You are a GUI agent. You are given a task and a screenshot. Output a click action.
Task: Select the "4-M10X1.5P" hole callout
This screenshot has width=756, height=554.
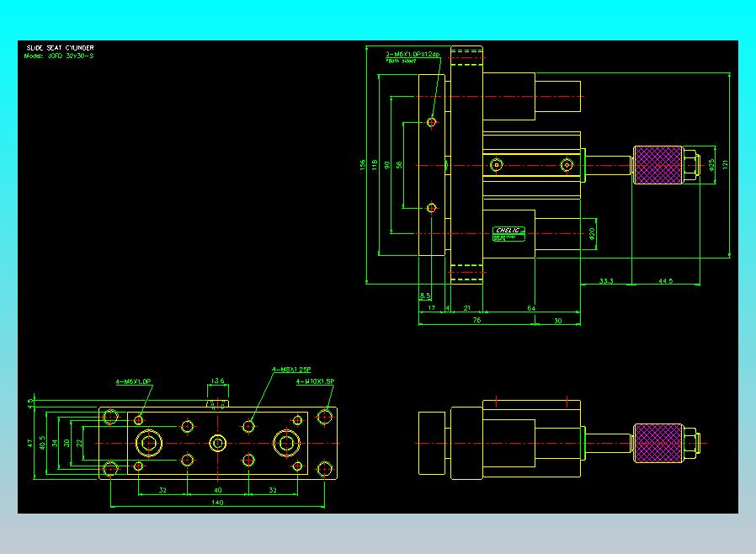click(x=315, y=381)
